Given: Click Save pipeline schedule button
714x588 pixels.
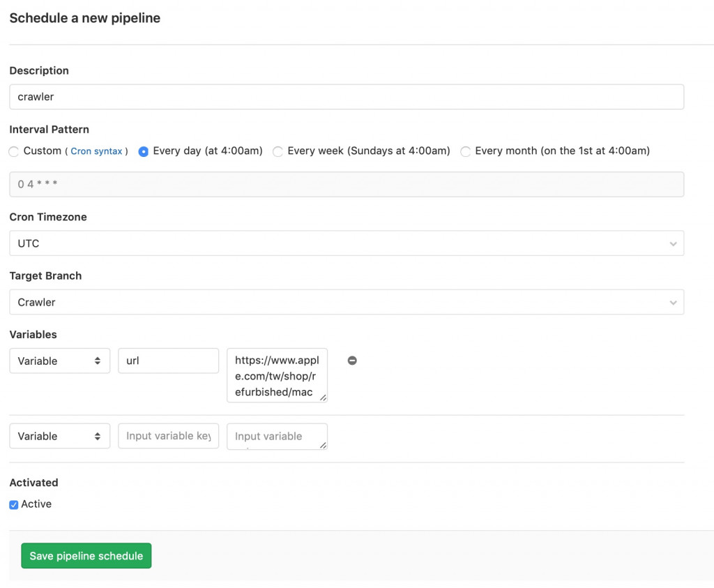Looking at the screenshot, I should pos(86,556).
